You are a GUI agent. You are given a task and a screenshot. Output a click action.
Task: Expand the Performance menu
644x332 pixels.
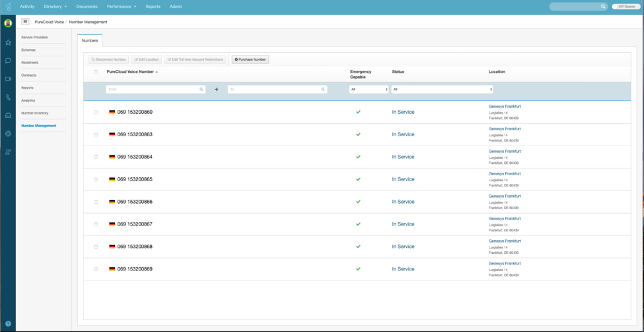point(122,7)
